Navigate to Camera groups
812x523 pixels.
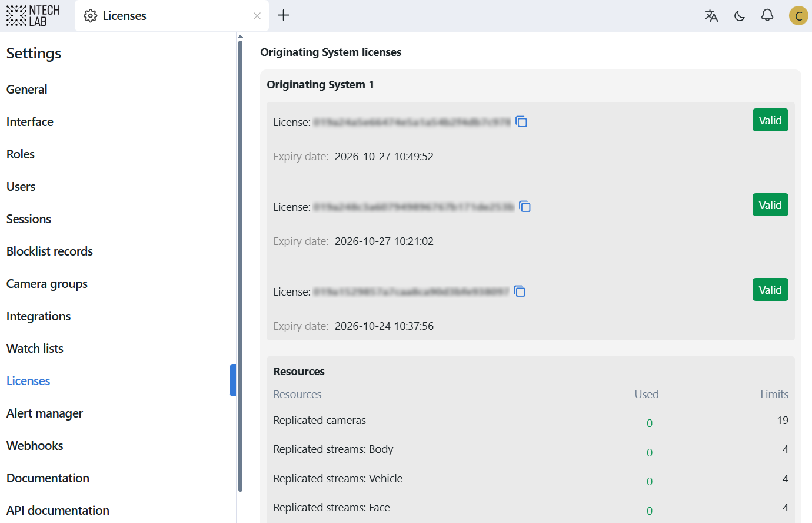coord(47,284)
